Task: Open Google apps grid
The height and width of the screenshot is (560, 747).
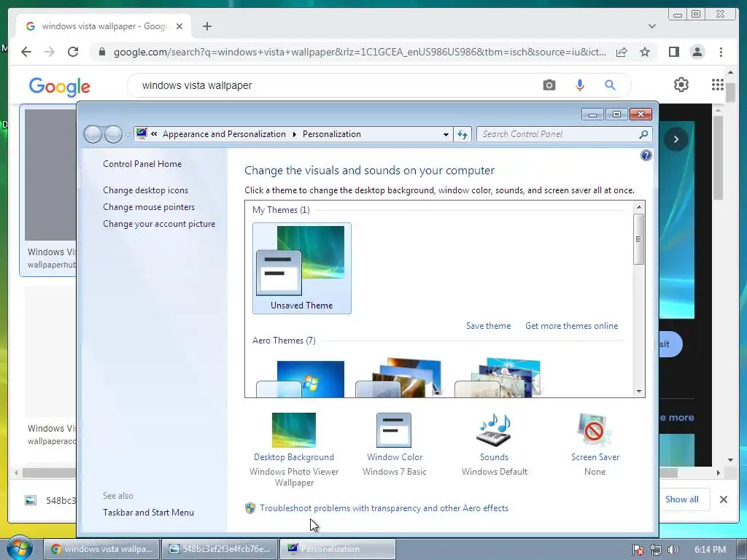Action: tap(718, 85)
